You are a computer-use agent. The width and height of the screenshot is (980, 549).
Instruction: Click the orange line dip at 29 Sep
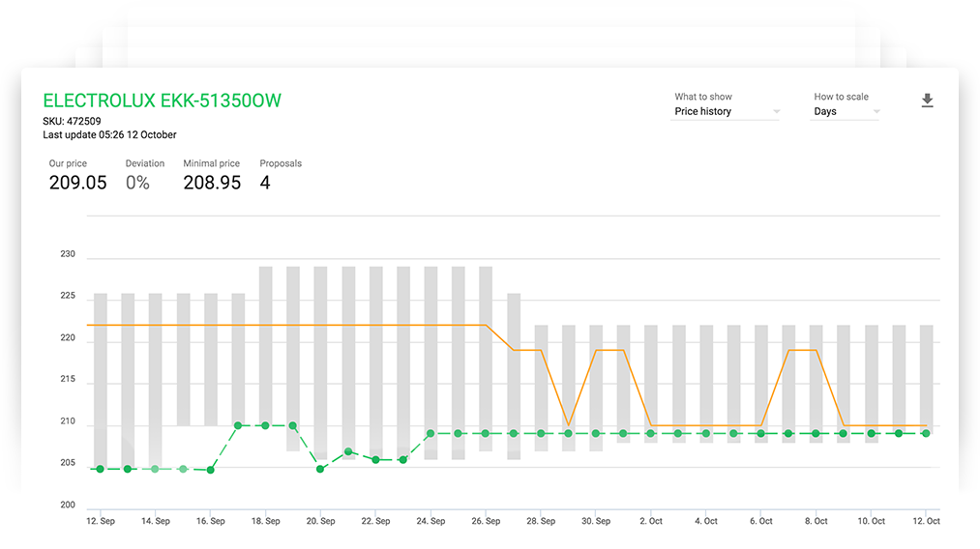point(568,424)
